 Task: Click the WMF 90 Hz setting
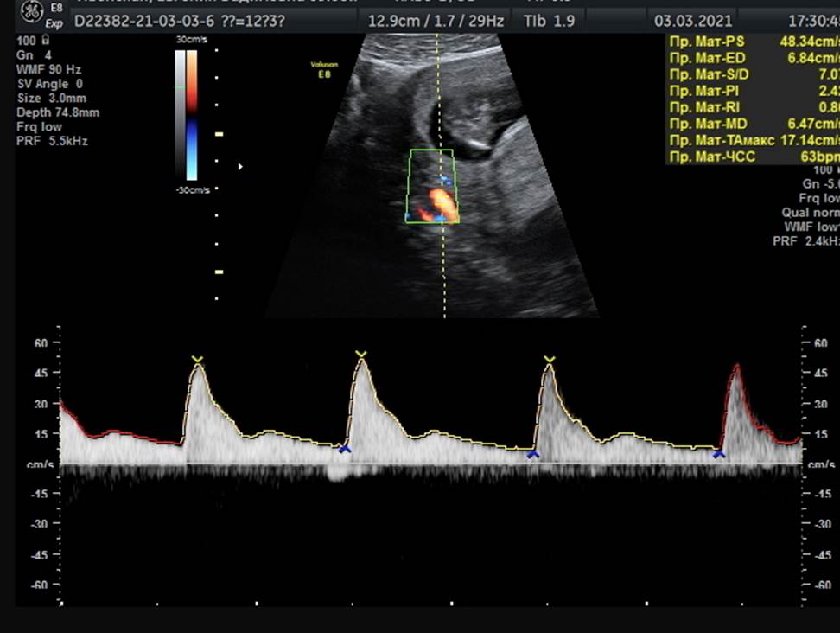point(48,70)
